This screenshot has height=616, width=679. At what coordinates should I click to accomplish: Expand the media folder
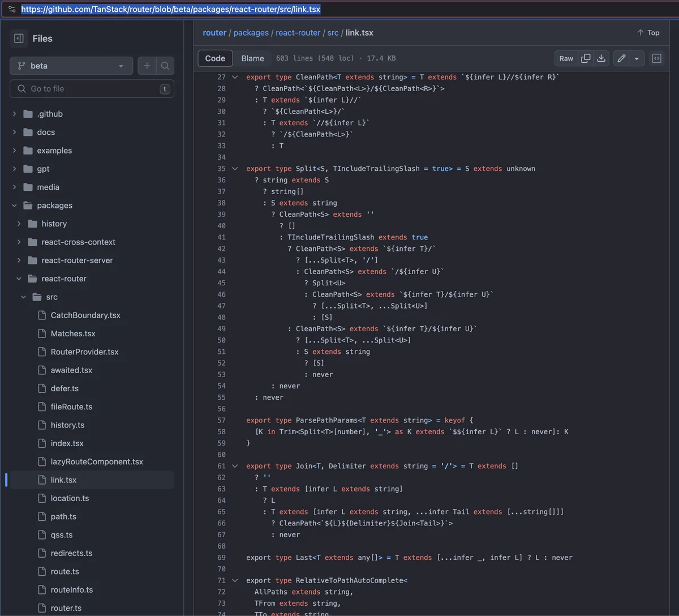tap(15, 187)
